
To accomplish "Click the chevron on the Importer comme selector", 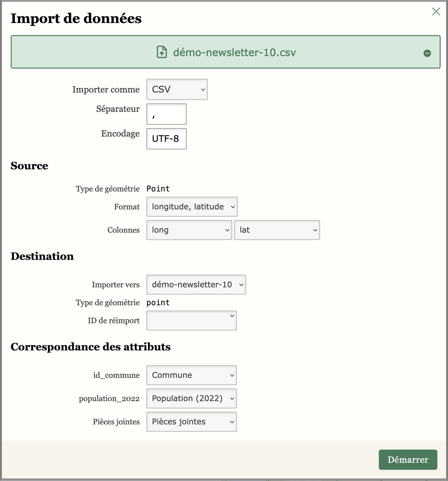I will (x=203, y=89).
